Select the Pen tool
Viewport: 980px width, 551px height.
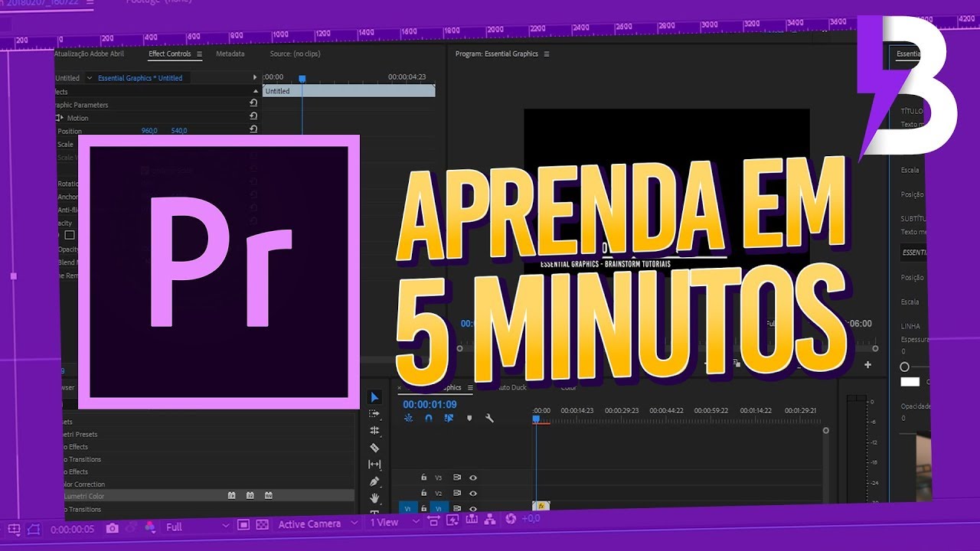374,481
